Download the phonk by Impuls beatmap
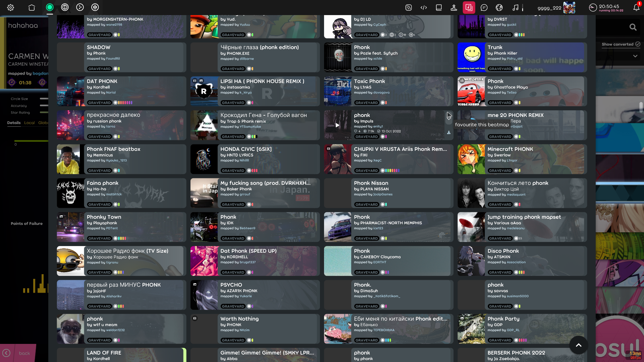 tap(449, 132)
